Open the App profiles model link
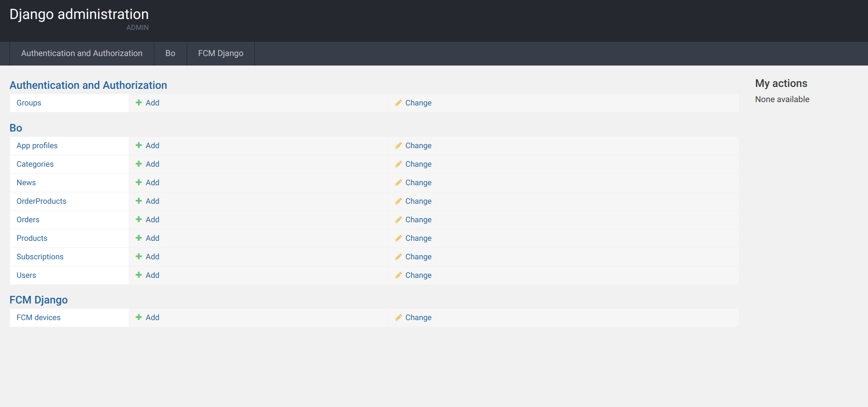This screenshot has height=407, width=868. pos(37,146)
